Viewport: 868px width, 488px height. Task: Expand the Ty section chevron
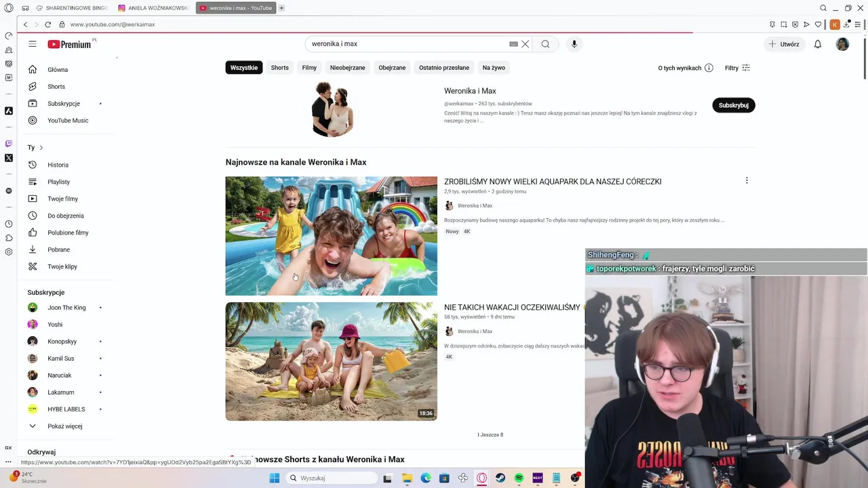pyautogui.click(x=41, y=148)
